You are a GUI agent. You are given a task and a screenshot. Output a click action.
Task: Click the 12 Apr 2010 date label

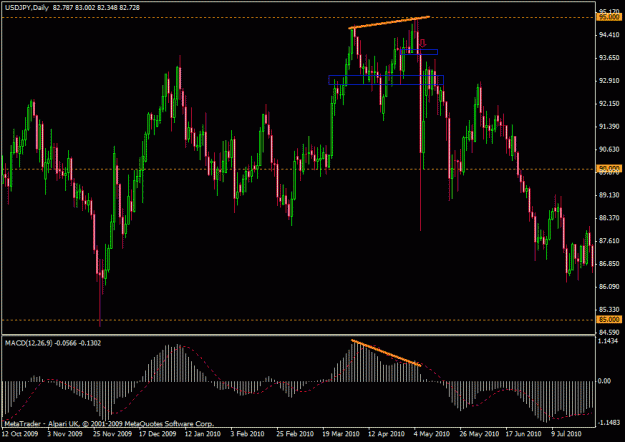[386, 434]
